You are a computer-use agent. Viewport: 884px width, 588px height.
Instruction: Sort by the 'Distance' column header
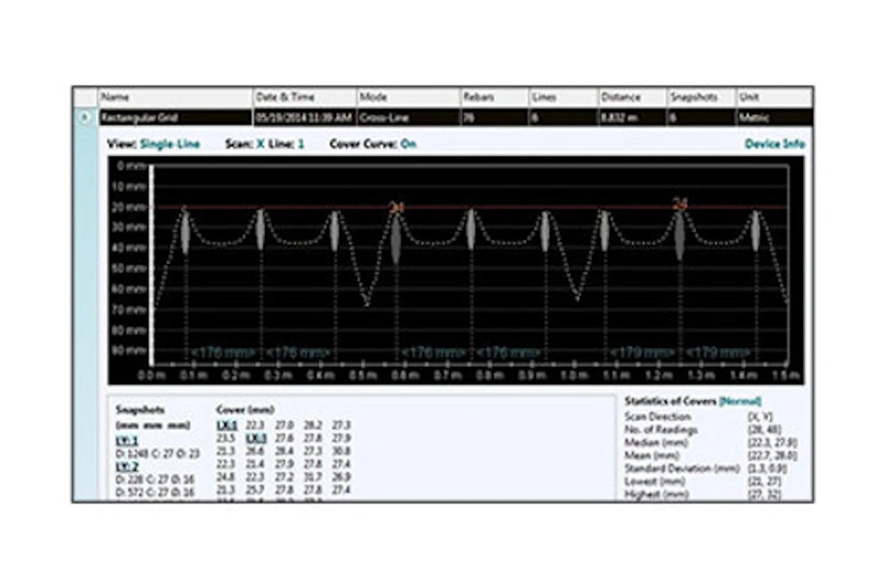click(632, 97)
